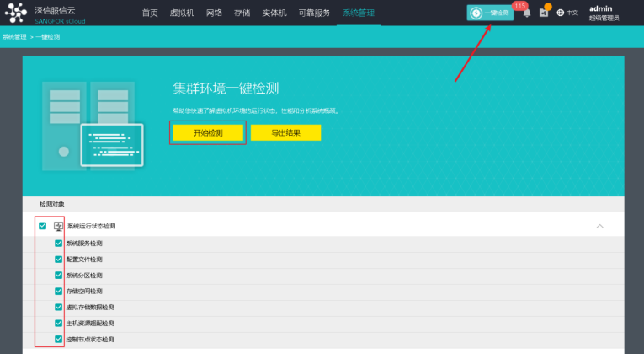
Task: Collapse the 系统运行状态检测 section chevron
Action: coord(599,226)
